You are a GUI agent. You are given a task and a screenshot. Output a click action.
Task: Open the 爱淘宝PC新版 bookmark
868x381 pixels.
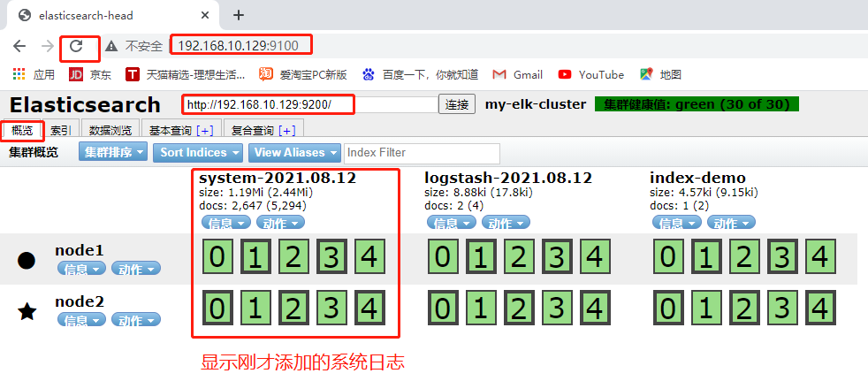tap(303, 74)
